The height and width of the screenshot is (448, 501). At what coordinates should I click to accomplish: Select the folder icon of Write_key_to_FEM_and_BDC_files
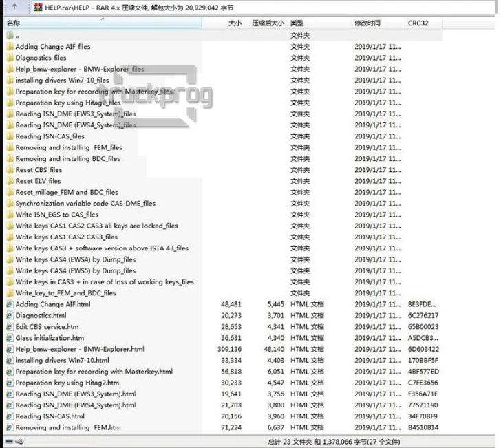pos(10,293)
